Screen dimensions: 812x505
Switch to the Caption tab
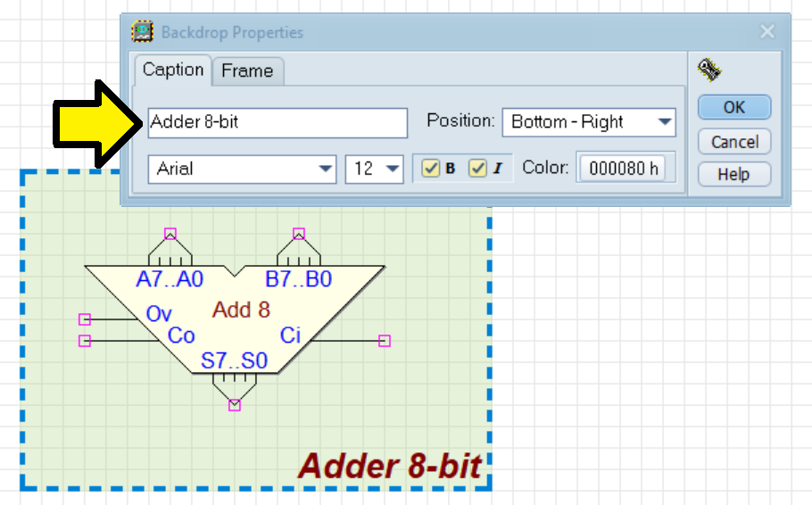(172, 70)
